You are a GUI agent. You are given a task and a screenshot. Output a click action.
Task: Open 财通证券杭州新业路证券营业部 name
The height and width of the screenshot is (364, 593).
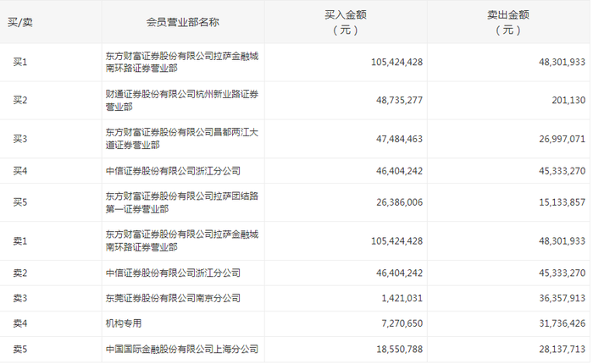pyautogui.click(x=182, y=100)
